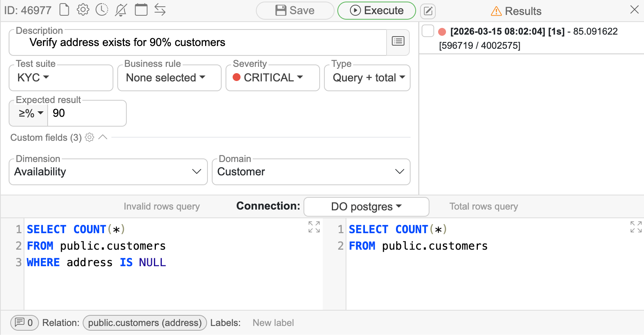This screenshot has height=335, width=644.
Task: Open the Dimension Availability dropdown
Action: pyautogui.click(x=108, y=172)
